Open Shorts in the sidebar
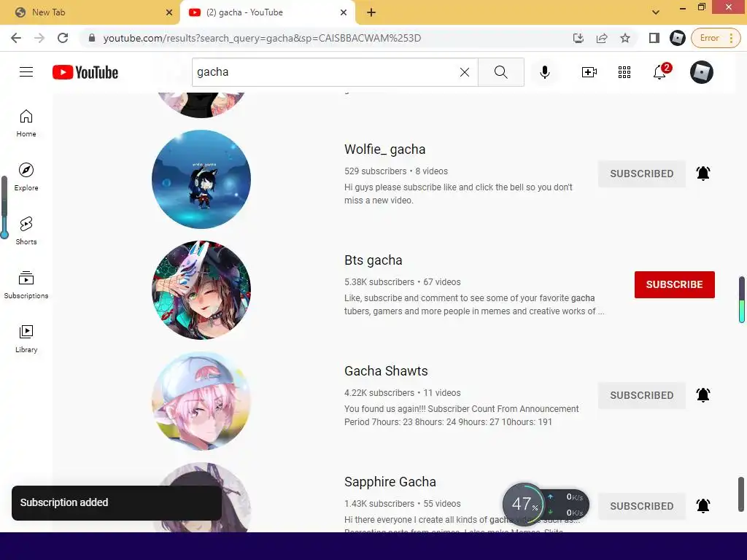This screenshot has height=560, width=747. 26,231
